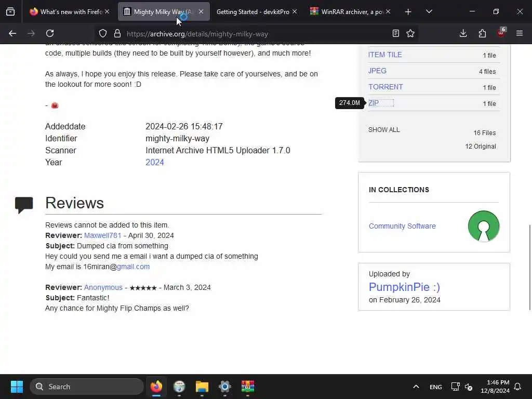Open ITEM TILE download option
The height and width of the screenshot is (399, 532).
tap(385, 55)
